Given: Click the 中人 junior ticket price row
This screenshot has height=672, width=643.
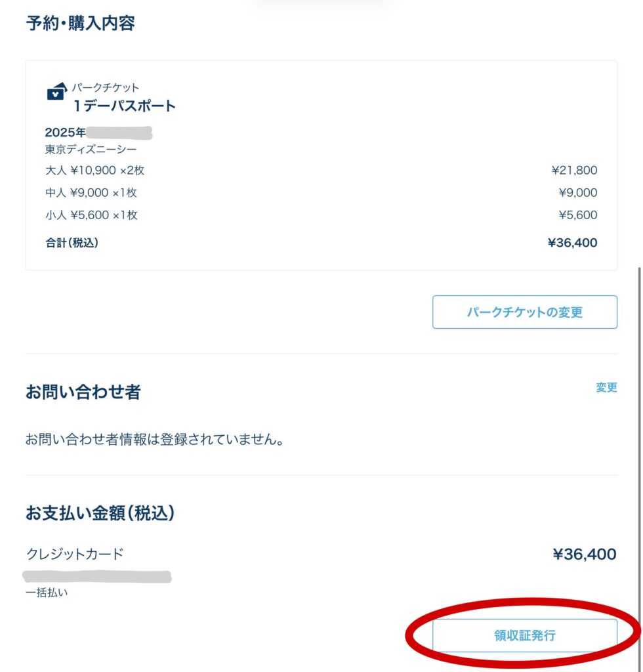Looking at the screenshot, I should (x=82, y=192).
